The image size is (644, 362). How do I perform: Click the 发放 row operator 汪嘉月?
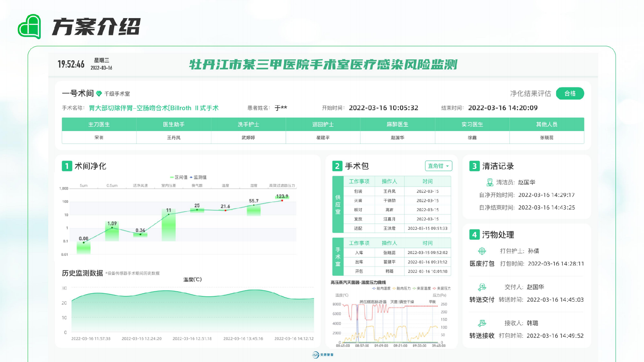[389, 219]
